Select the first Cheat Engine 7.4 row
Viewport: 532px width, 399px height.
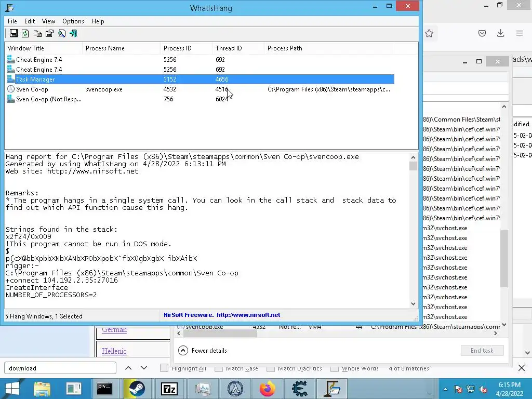coord(200,60)
